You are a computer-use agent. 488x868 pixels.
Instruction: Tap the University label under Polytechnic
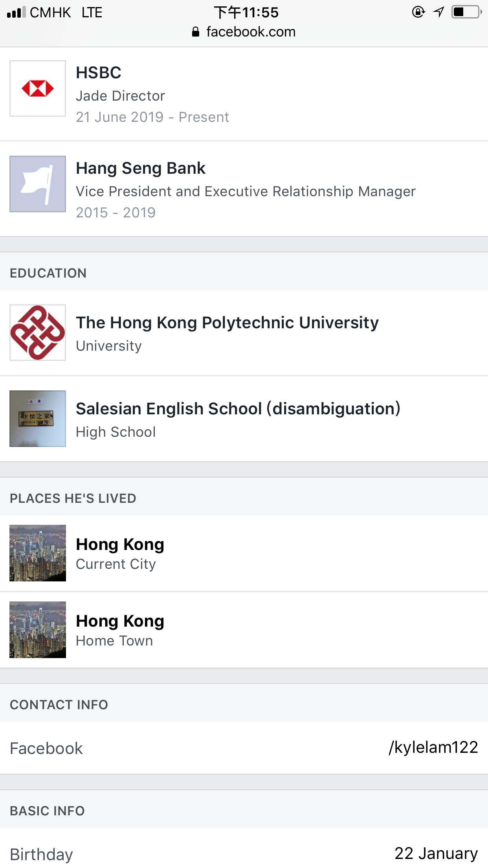pyautogui.click(x=109, y=346)
